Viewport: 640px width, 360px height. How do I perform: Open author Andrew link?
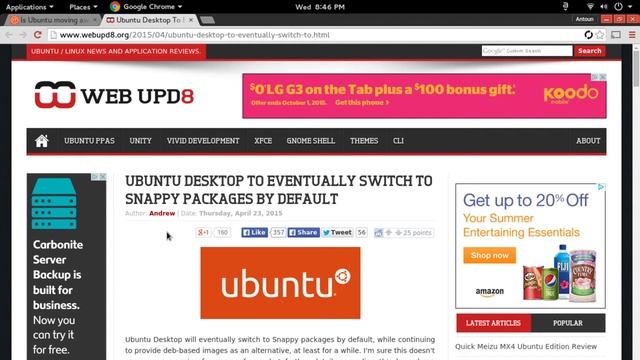162,213
